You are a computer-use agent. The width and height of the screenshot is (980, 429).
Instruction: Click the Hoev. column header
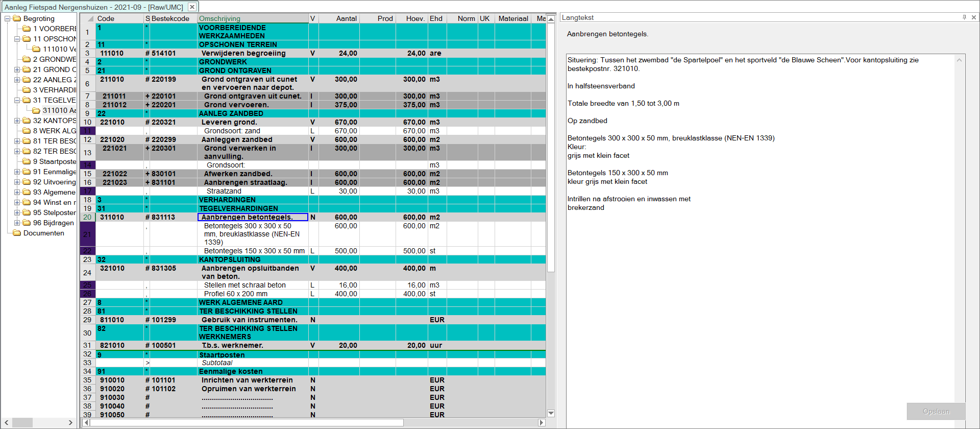pyautogui.click(x=412, y=18)
